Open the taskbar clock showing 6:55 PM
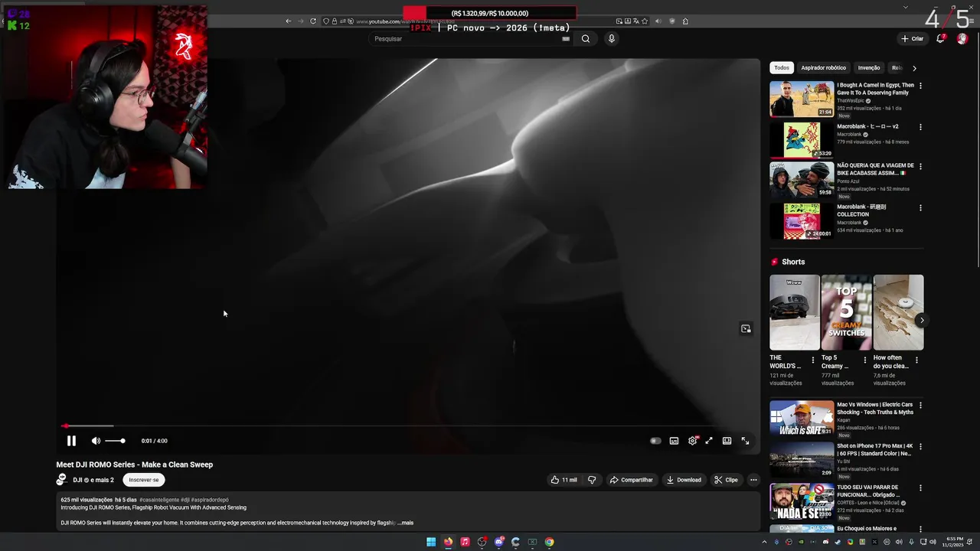 [x=952, y=542]
